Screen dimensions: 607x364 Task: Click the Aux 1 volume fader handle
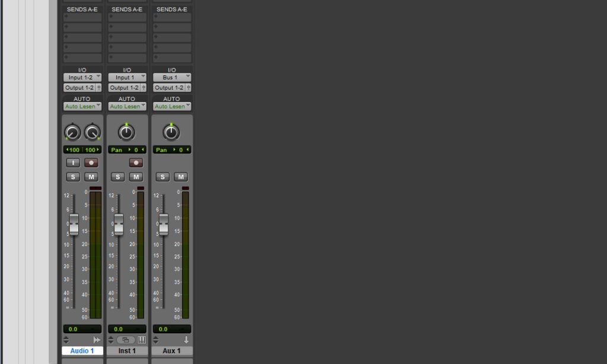[164, 224]
